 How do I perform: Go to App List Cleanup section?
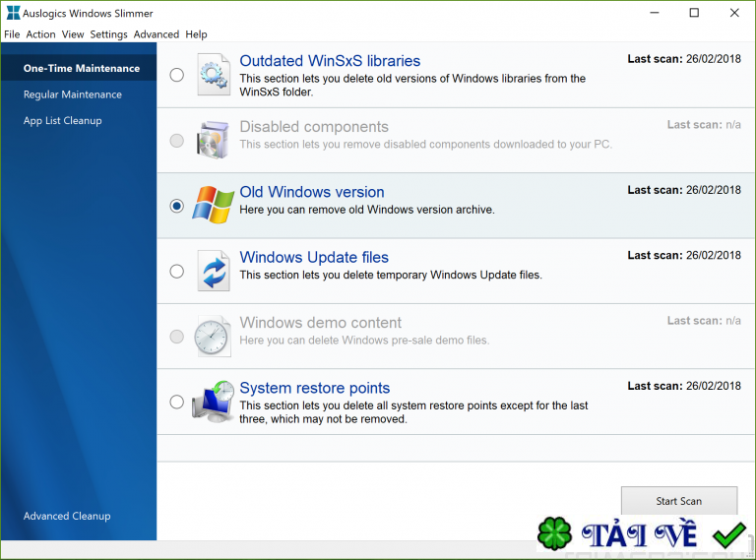(63, 121)
